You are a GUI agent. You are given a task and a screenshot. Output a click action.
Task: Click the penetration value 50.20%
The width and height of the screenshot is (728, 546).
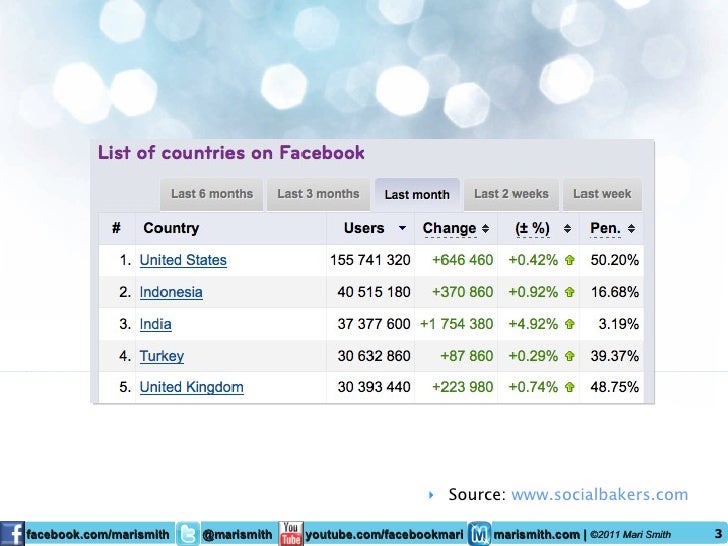[x=615, y=260]
